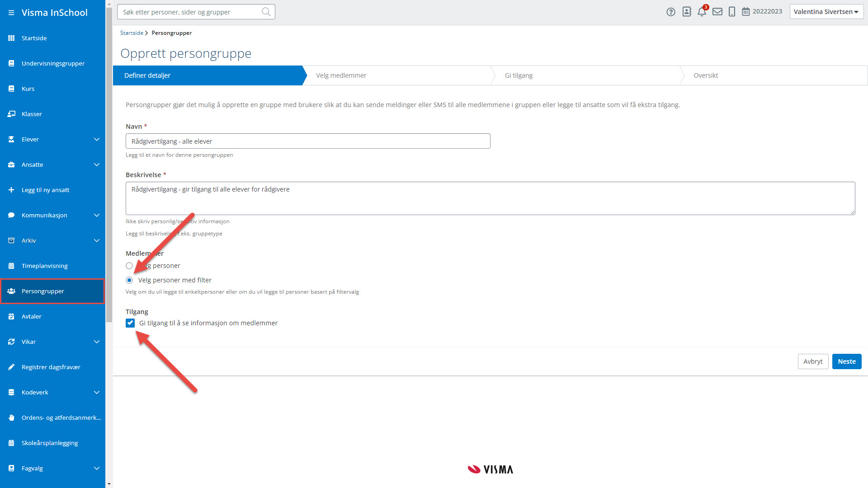The height and width of the screenshot is (488, 868).
Task: Open help via question mark icon
Action: (x=671, y=12)
